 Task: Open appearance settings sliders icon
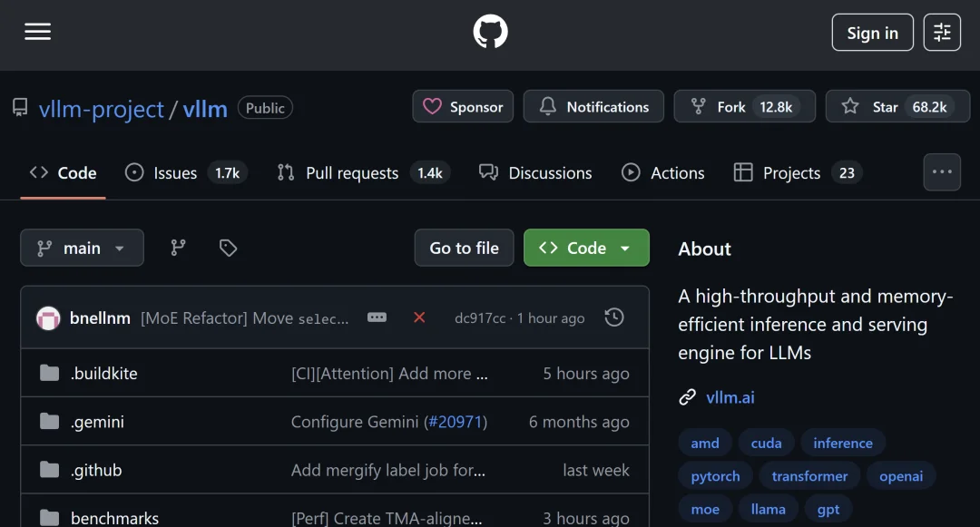click(942, 33)
